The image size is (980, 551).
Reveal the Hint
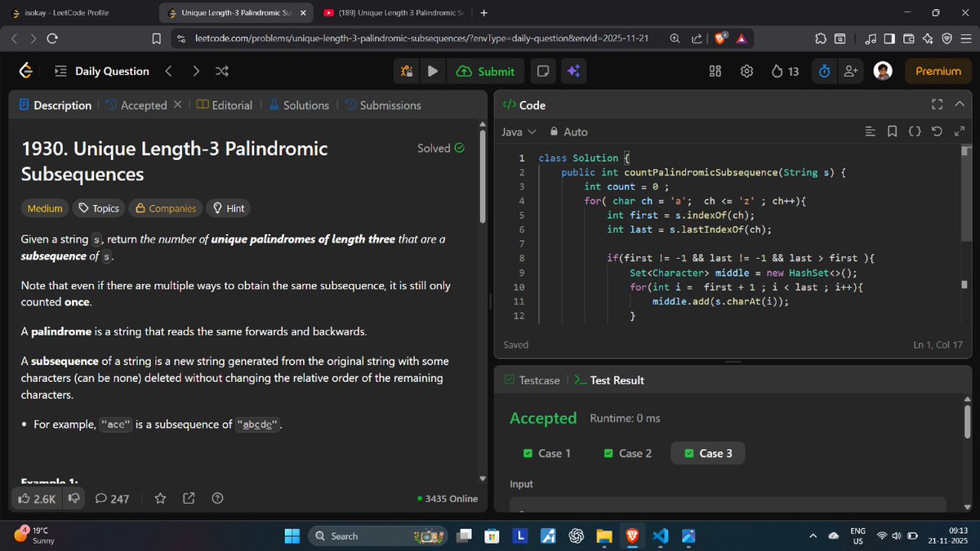[229, 208]
